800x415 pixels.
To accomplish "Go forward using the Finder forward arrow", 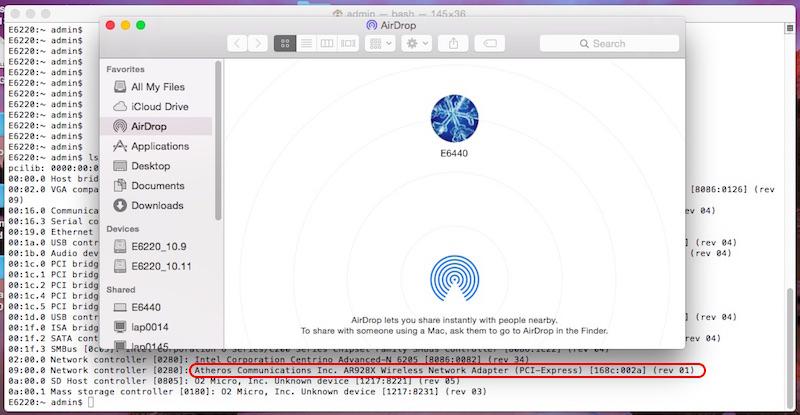I will point(260,44).
